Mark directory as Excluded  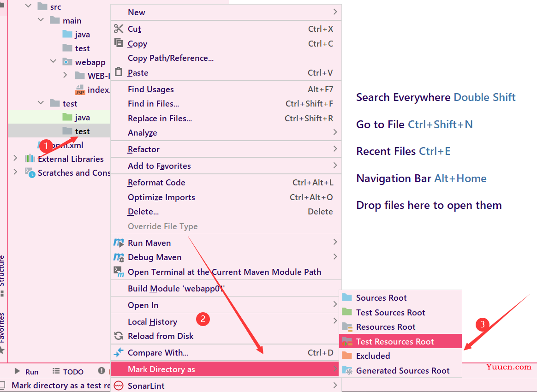coord(400,356)
